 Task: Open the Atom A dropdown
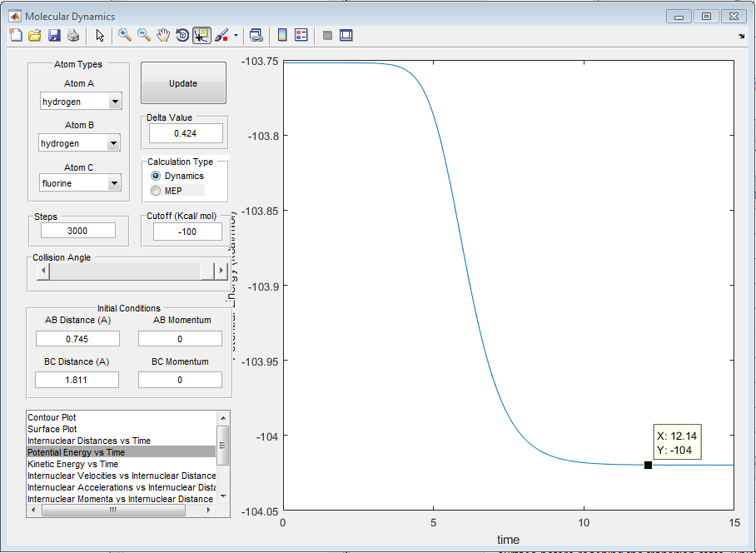[x=115, y=102]
